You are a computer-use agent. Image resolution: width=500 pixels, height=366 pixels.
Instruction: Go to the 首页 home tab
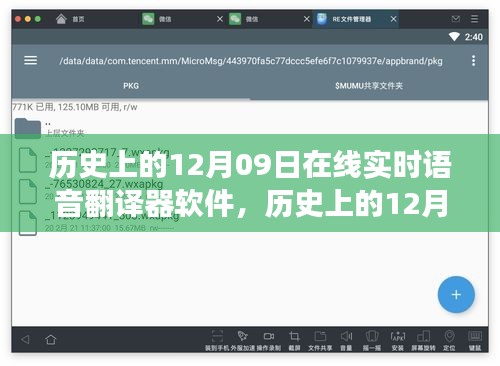click(x=70, y=19)
